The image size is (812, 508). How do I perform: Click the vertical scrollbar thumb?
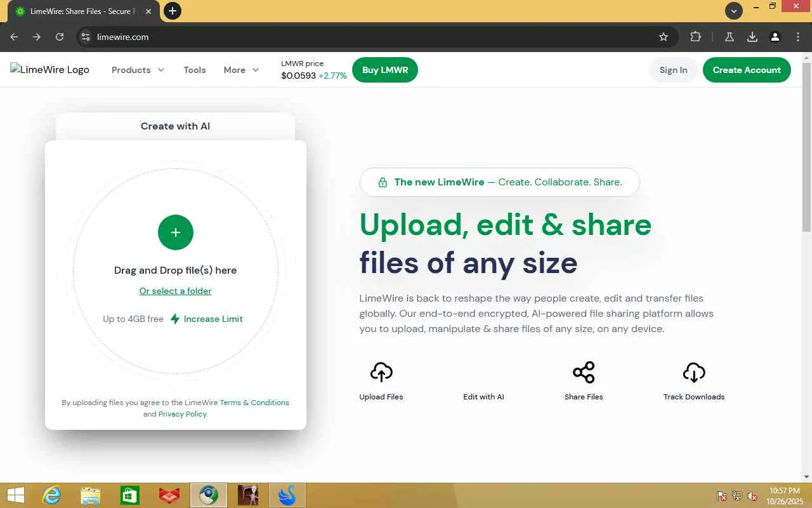click(807, 147)
